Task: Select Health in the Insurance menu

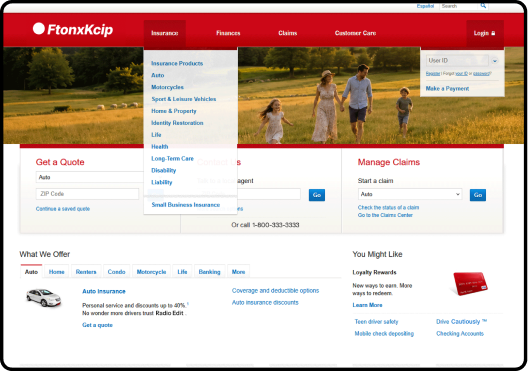Action: click(160, 146)
